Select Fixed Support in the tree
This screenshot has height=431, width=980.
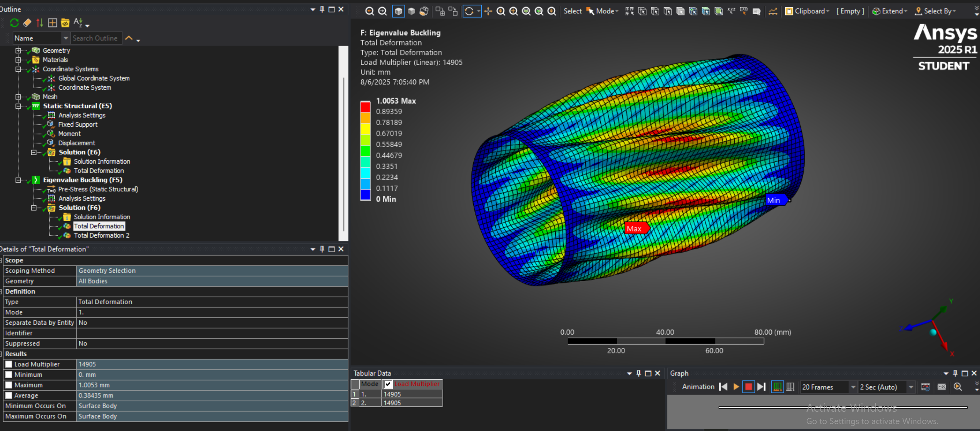(x=77, y=124)
